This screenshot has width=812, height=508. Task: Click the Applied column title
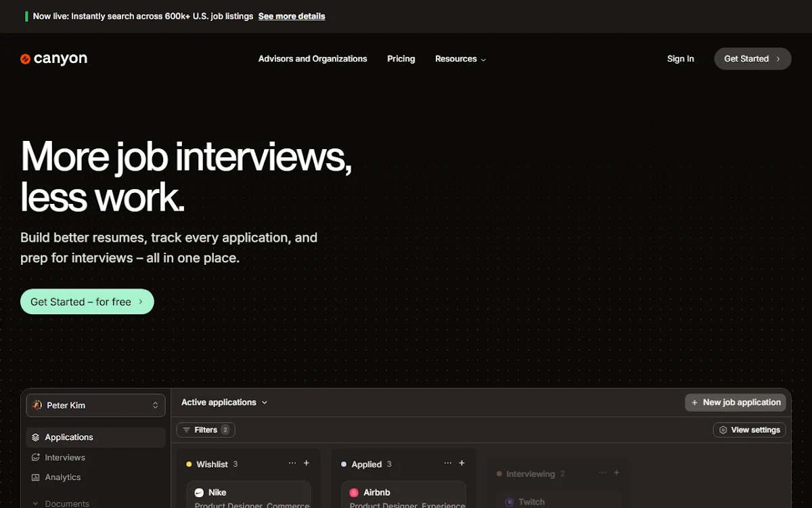(367, 464)
